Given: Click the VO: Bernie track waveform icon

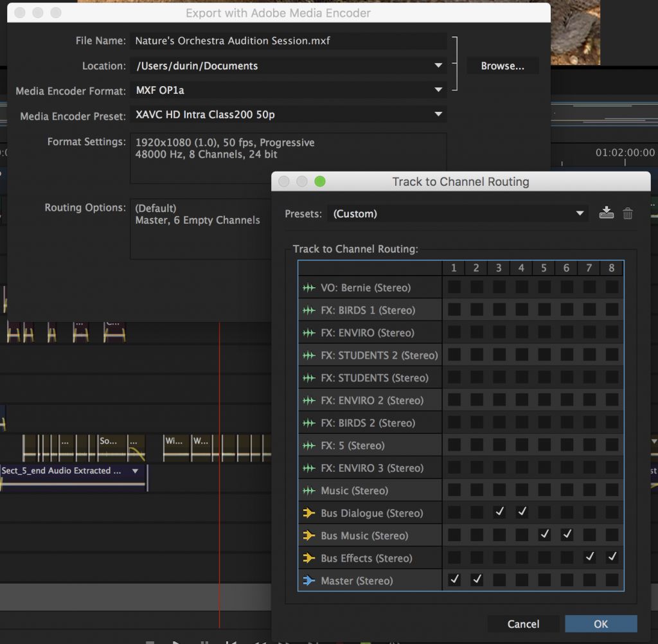Looking at the screenshot, I should pos(309,287).
